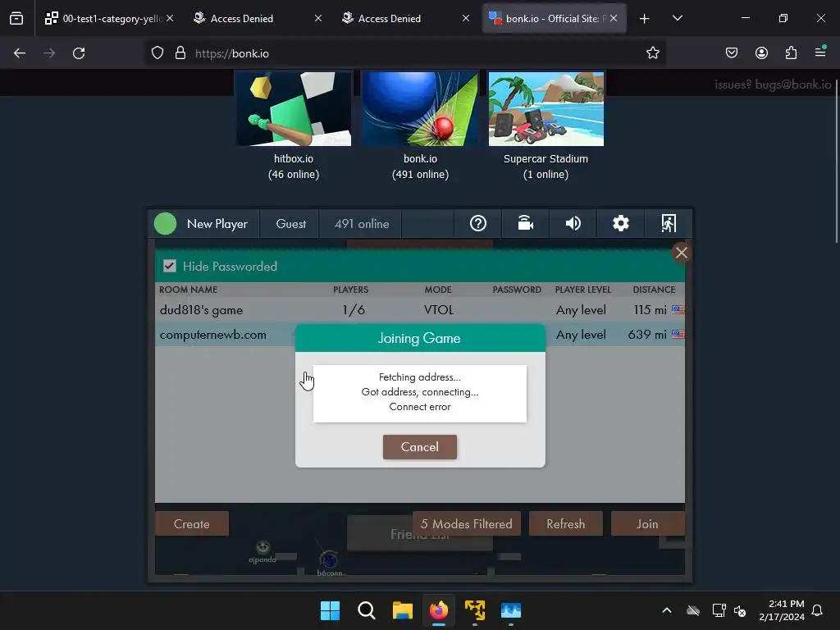Expand hidden system tray icons chevron
The height and width of the screenshot is (630, 840).
tap(666, 610)
